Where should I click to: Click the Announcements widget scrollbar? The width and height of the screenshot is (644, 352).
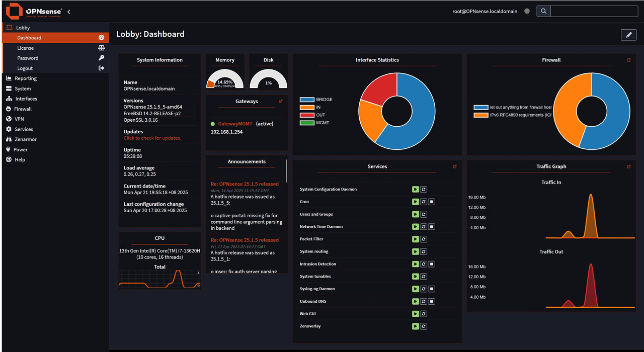click(x=286, y=171)
